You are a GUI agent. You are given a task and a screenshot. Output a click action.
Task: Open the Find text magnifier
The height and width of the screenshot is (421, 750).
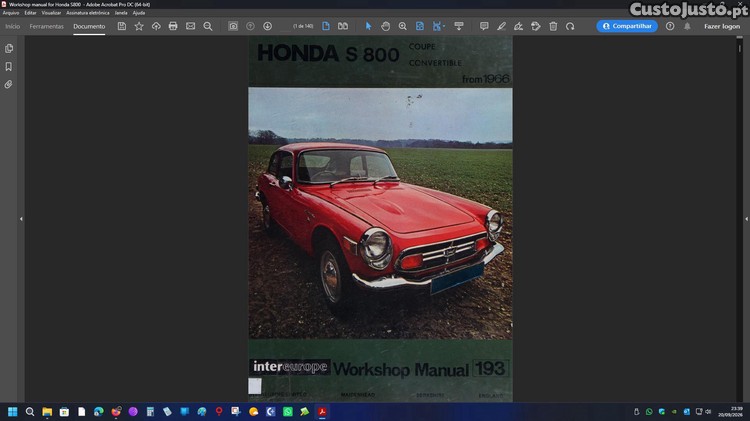point(208,26)
